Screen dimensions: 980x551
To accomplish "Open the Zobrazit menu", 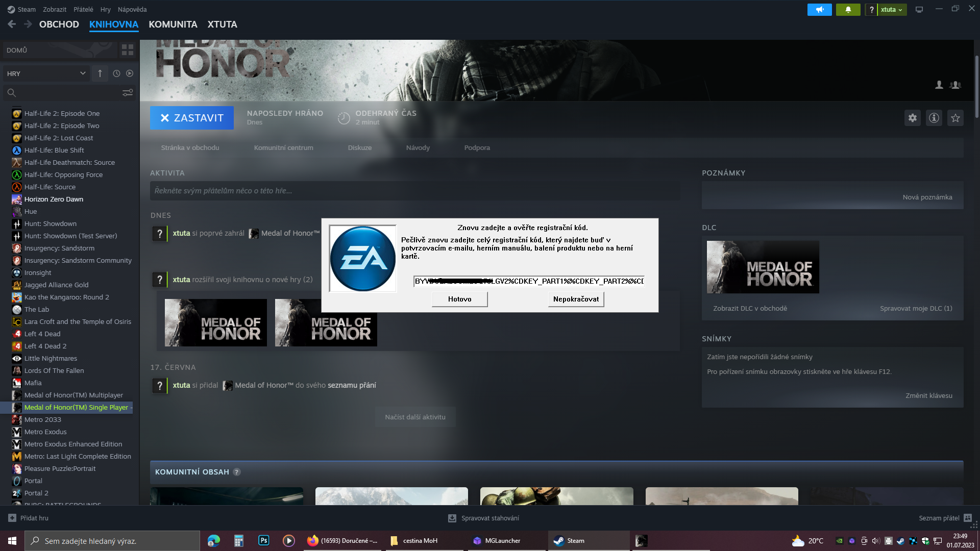I will click(55, 10).
